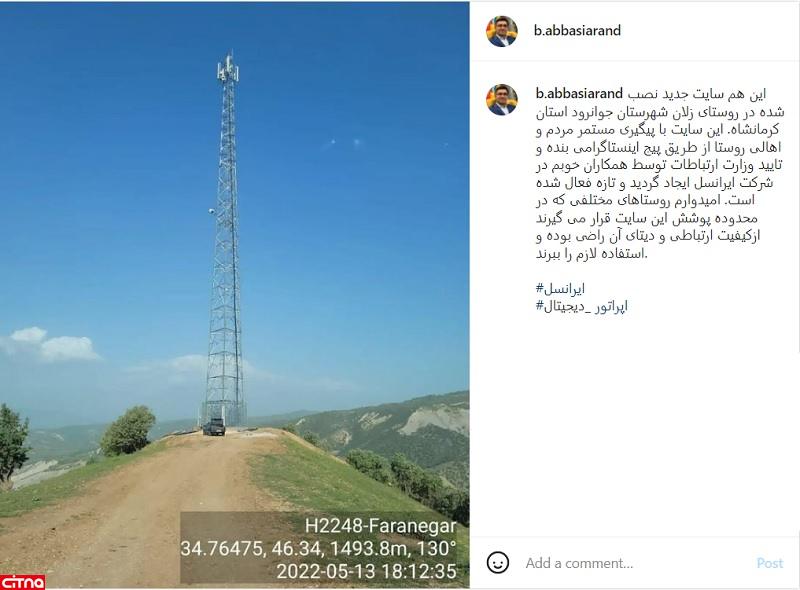Open the #ایرانسل hashtag
800x590 pixels.
[560, 289]
